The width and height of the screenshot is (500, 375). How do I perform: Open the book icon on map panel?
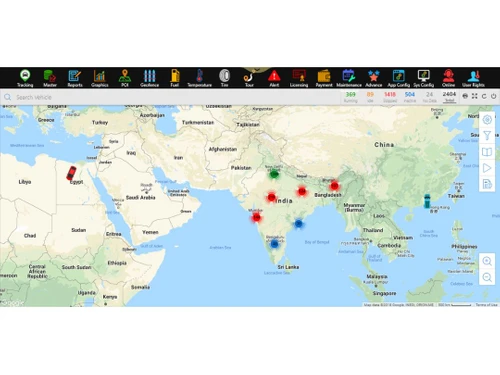point(487,152)
